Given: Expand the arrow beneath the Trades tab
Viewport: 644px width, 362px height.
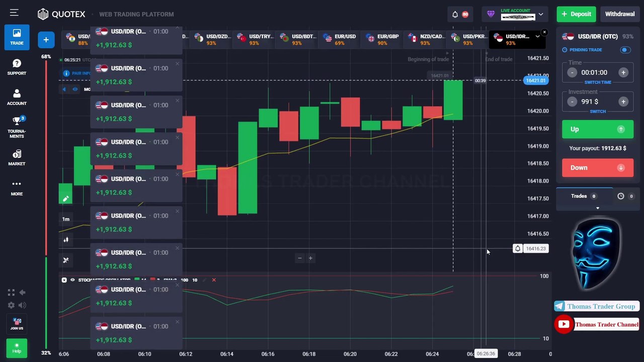Looking at the screenshot, I should [598, 208].
